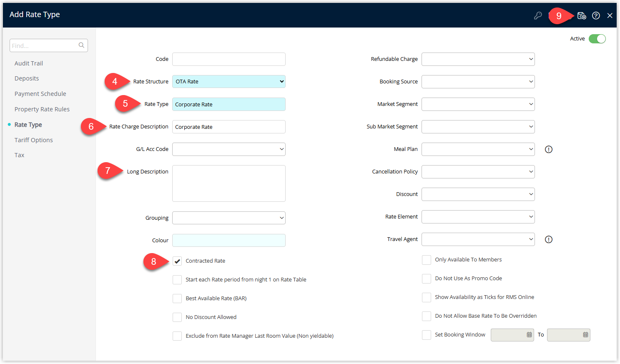Open the Travel Agent dropdown
Screen dimensions: 620x364
click(x=478, y=239)
